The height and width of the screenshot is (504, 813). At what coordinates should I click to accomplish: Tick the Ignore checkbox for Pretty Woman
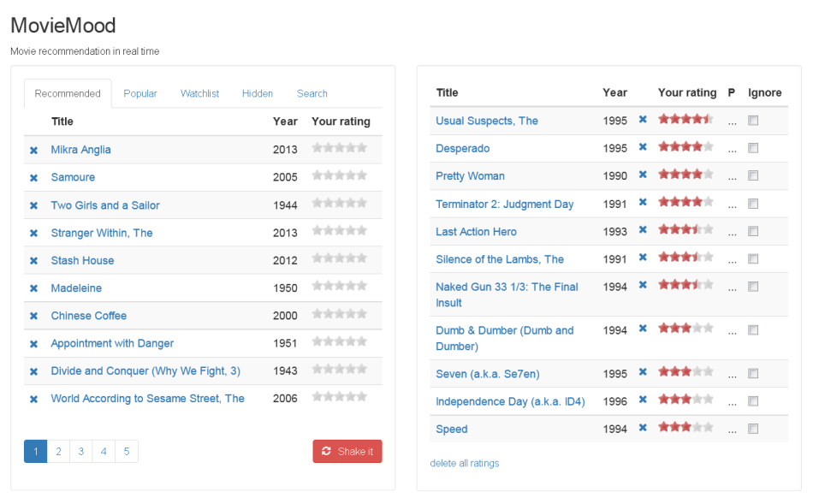coord(753,175)
